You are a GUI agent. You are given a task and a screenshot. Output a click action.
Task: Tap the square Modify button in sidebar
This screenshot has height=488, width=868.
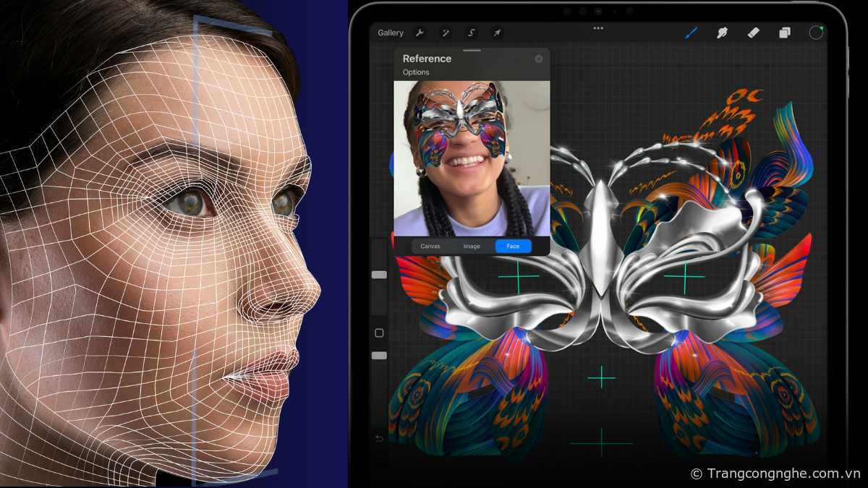click(379, 333)
